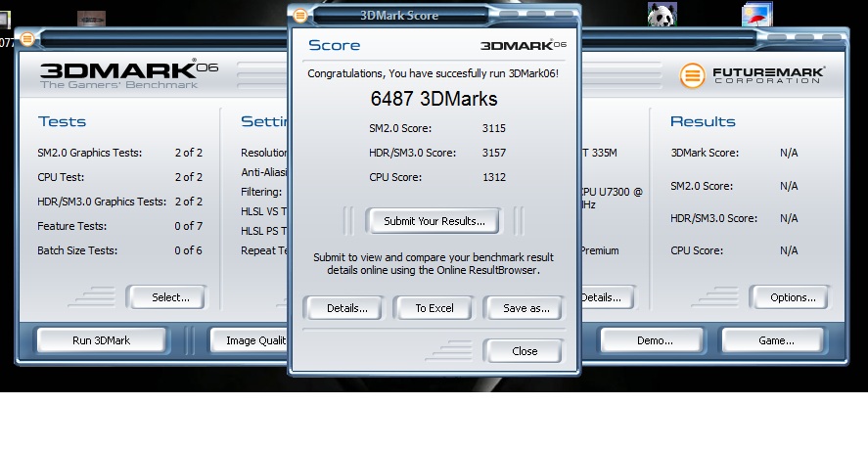Select SM2.0 Score value 3115
Screen dimensions: 868x450
(x=494, y=128)
